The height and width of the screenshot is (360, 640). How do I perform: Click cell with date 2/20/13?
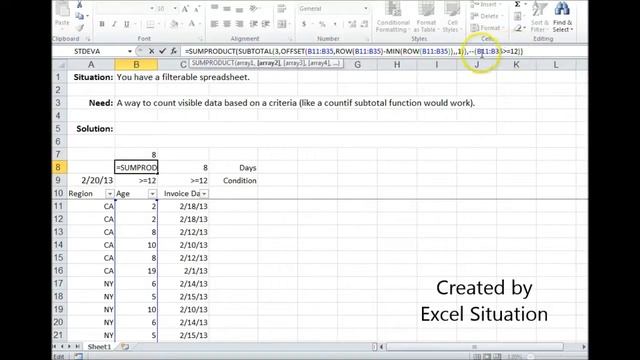[91, 180]
